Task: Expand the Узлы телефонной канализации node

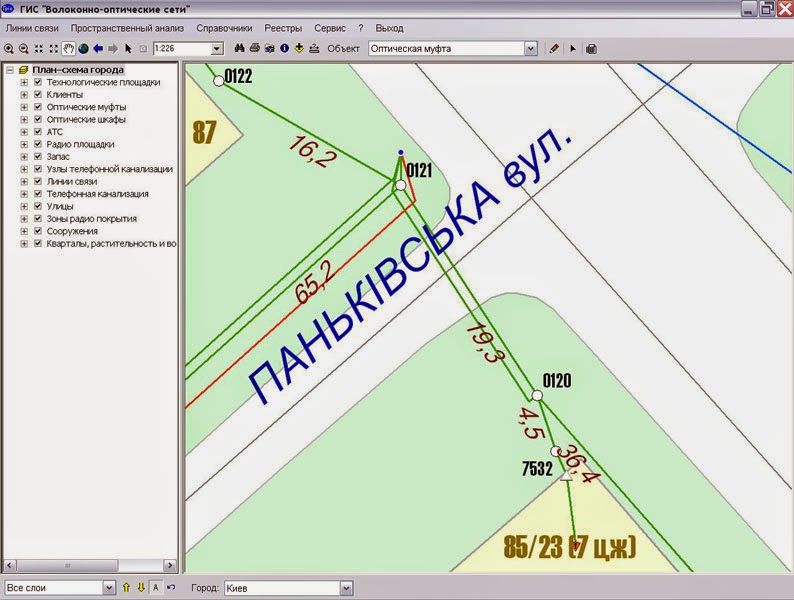Action: tap(24, 169)
